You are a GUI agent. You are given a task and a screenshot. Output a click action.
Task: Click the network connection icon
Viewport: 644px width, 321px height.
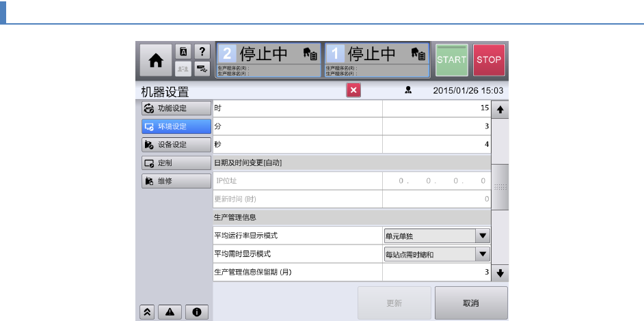click(202, 69)
